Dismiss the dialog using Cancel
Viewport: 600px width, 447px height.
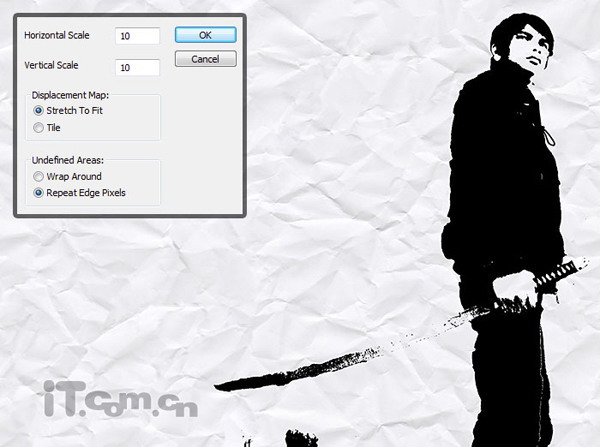coord(205,59)
